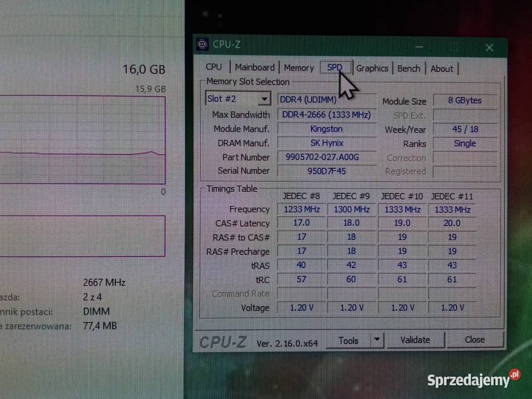Viewport: 532px width, 399px height.
Task: Close the CPU-Z window with X
Action: pyautogui.click(x=489, y=48)
